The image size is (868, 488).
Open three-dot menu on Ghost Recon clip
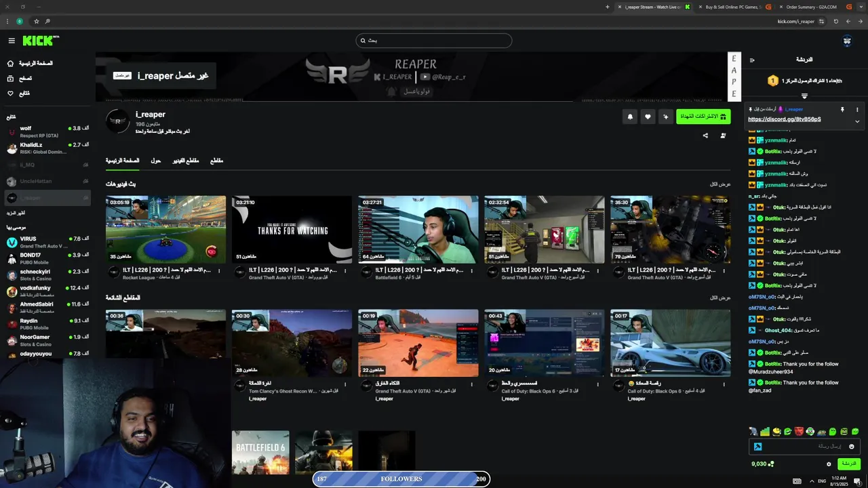pos(345,384)
